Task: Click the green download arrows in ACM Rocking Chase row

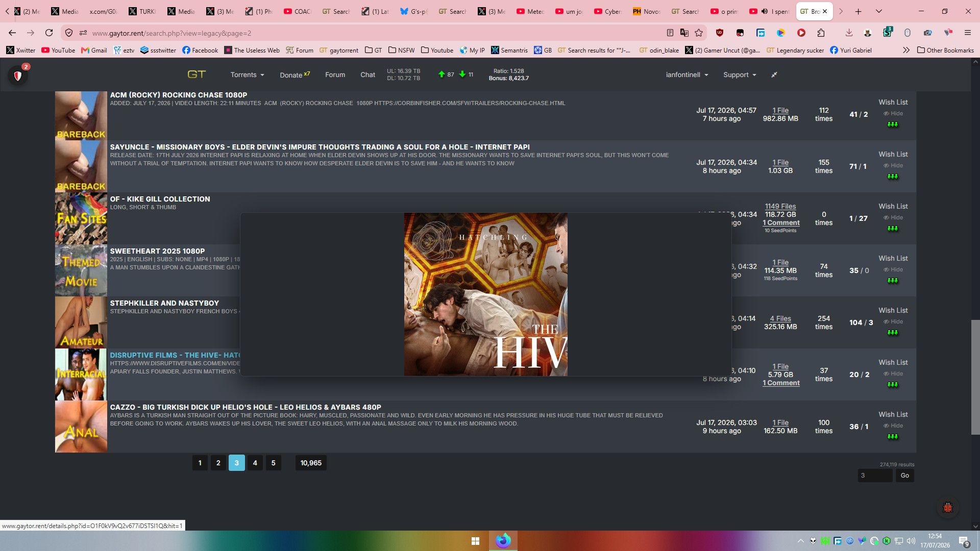Action: point(893,124)
